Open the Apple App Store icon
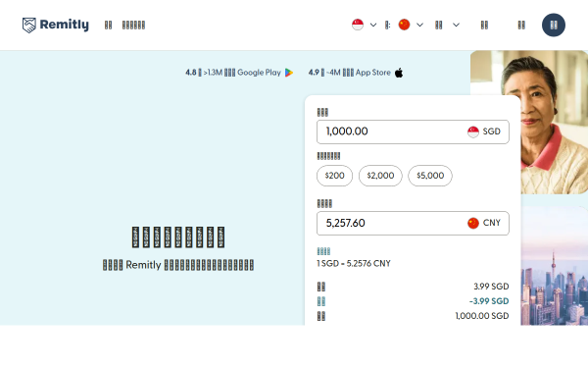This screenshot has height=368, width=588. point(399,73)
